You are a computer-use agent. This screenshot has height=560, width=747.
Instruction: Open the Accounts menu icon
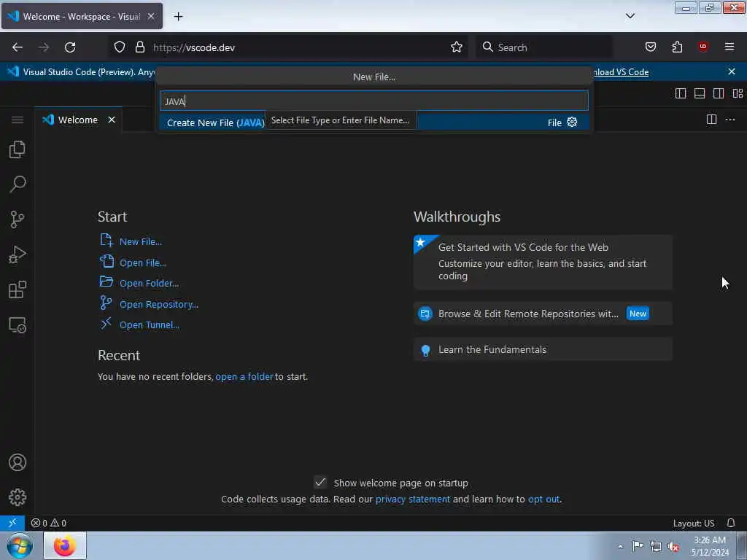[x=18, y=462]
